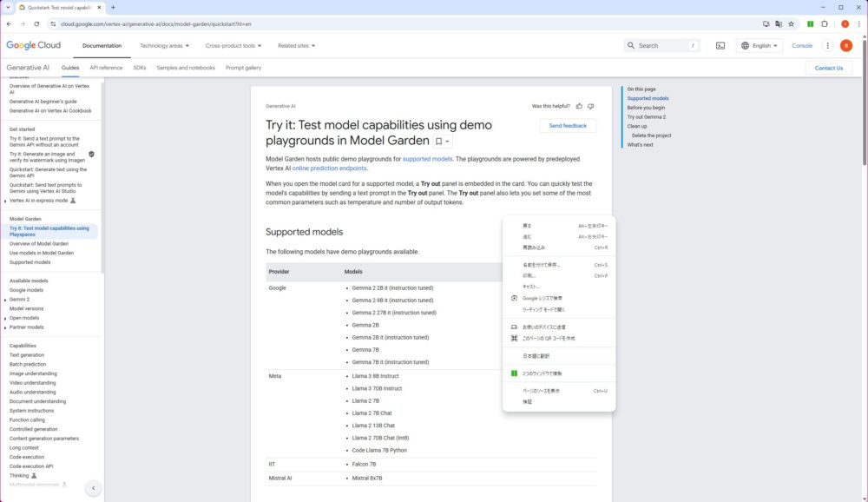Open a new tab with the plus icon
The width and height of the screenshot is (868, 502).
(x=113, y=7)
